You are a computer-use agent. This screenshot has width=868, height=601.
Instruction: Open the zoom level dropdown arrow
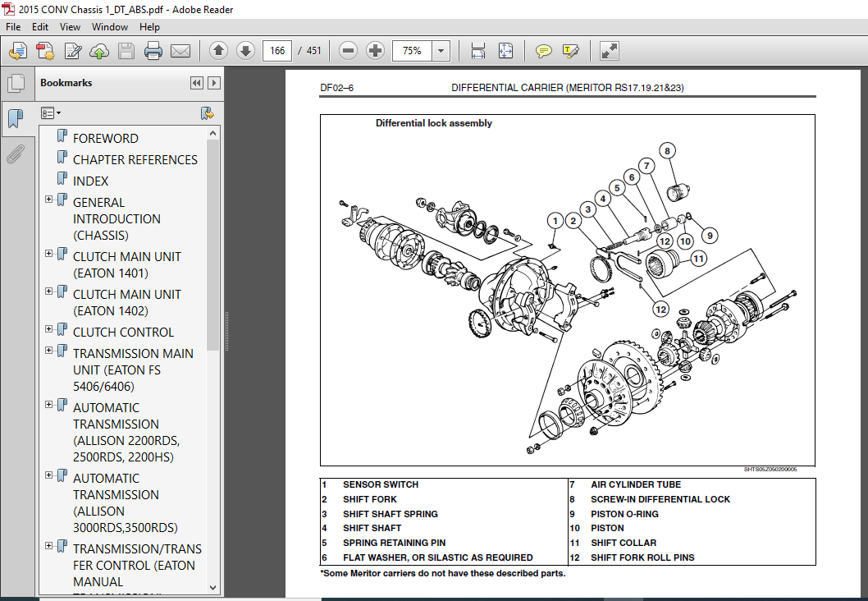point(441,51)
